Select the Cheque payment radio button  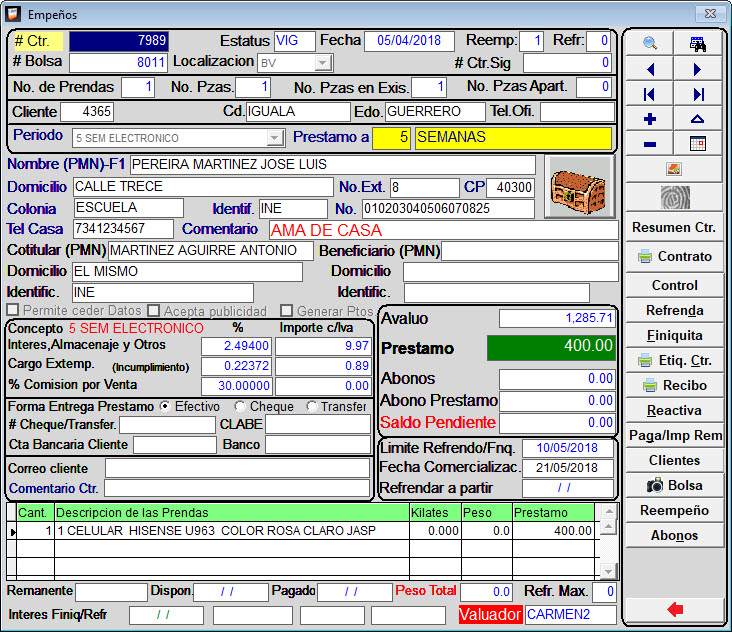click(x=240, y=407)
